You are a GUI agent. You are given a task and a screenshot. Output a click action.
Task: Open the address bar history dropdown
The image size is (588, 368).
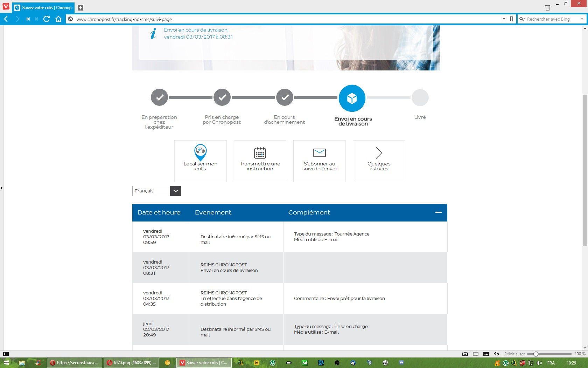pos(504,19)
